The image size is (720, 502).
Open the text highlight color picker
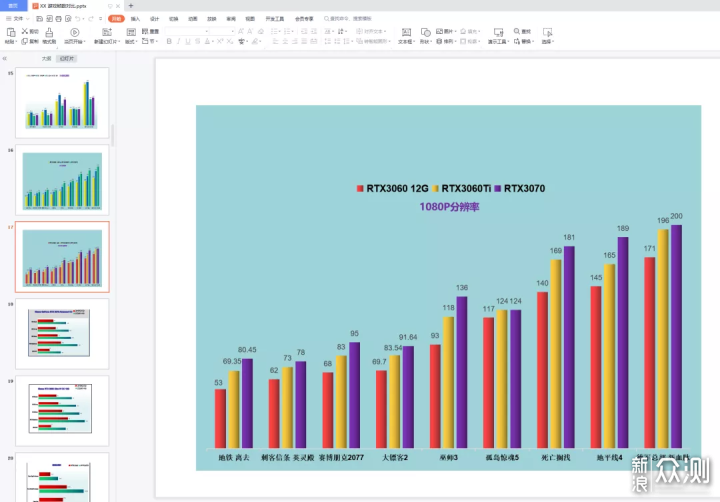pos(257,41)
